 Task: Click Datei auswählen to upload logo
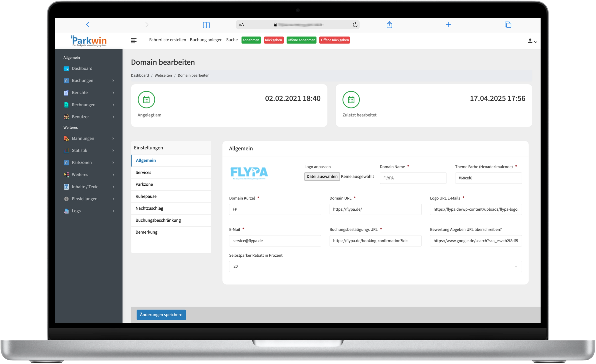coord(322,177)
